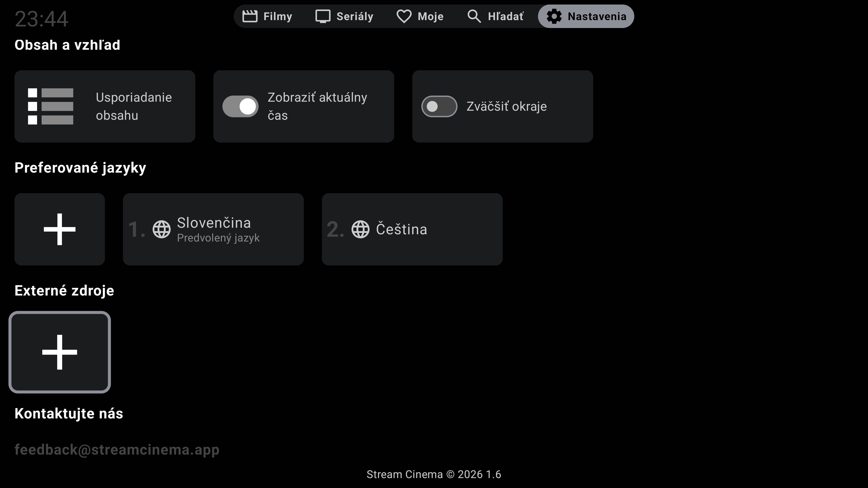The image size is (868, 488).
Task: Add an external source with plus tile
Action: tap(60, 352)
